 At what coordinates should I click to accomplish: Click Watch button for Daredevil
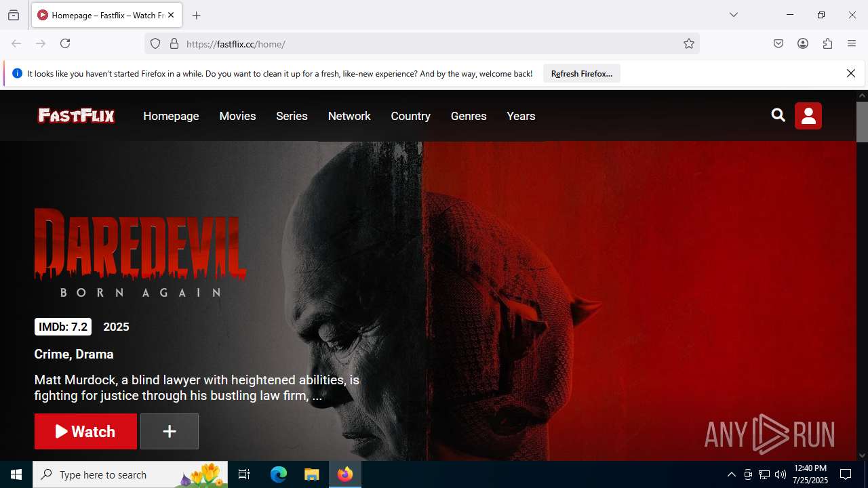point(85,431)
